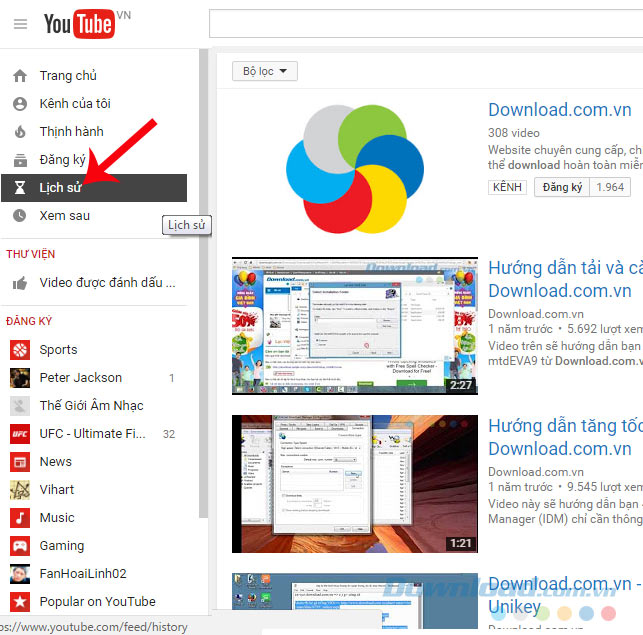This screenshot has width=643, height=635.
Task: Click the Gaming channel icon
Action: [20, 546]
